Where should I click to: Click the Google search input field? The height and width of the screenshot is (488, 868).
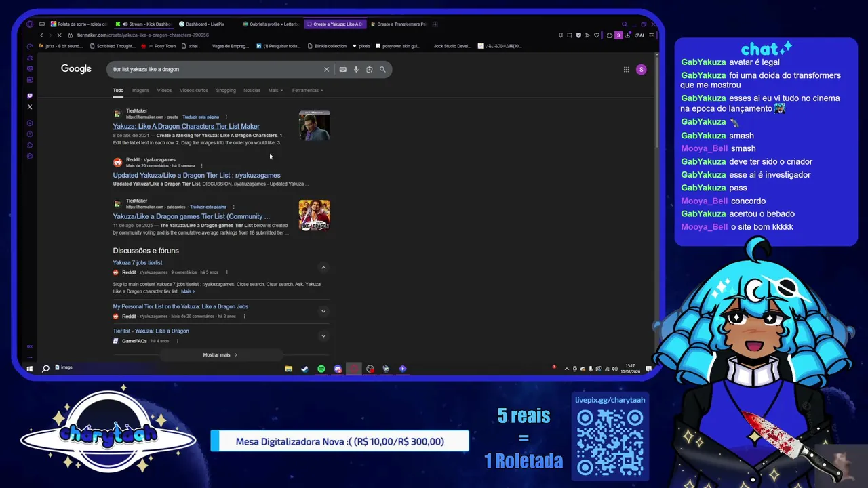pos(216,69)
